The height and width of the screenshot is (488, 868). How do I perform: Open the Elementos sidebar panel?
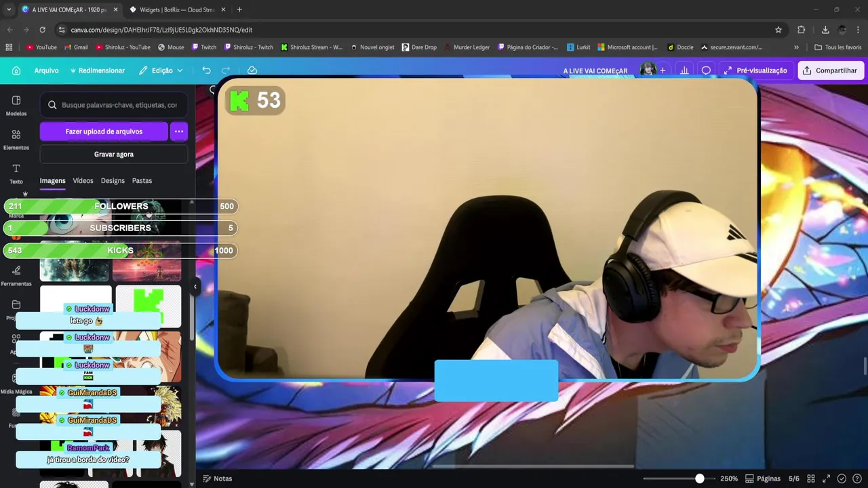[16, 140]
